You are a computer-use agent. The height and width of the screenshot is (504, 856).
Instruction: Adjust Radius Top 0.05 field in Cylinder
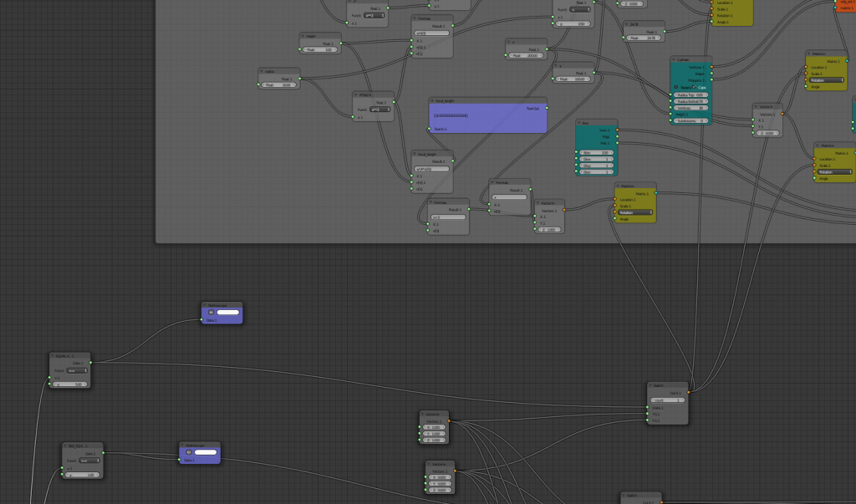click(690, 95)
